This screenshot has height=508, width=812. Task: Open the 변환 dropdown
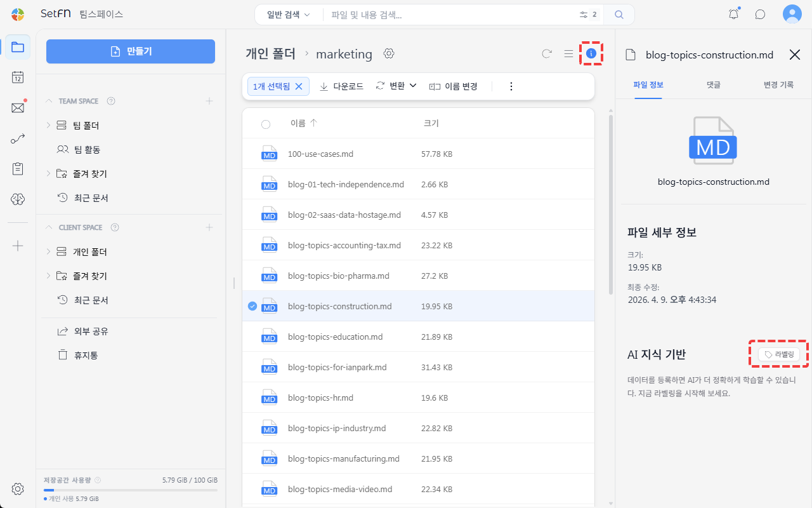pyautogui.click(x=396, y=86)
